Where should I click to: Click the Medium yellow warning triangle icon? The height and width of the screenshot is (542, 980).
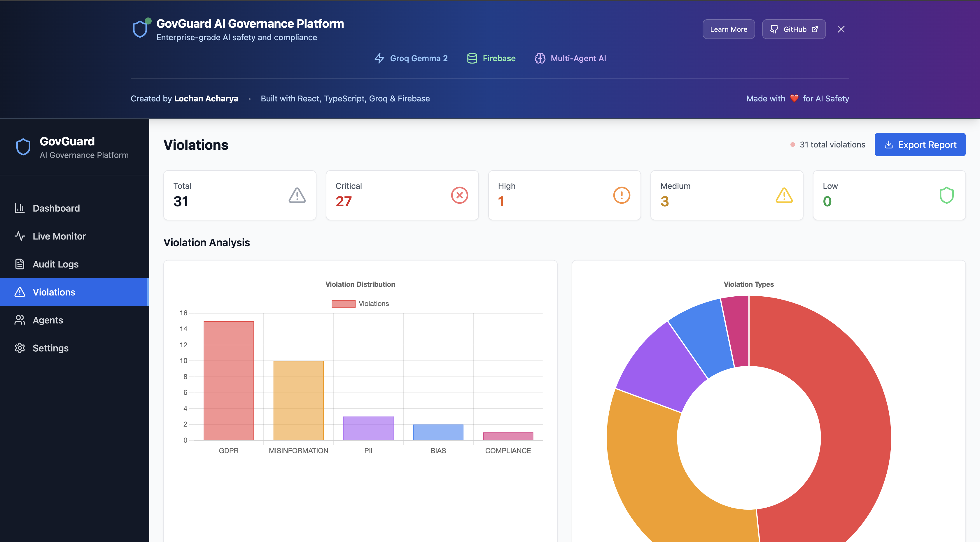784,195
